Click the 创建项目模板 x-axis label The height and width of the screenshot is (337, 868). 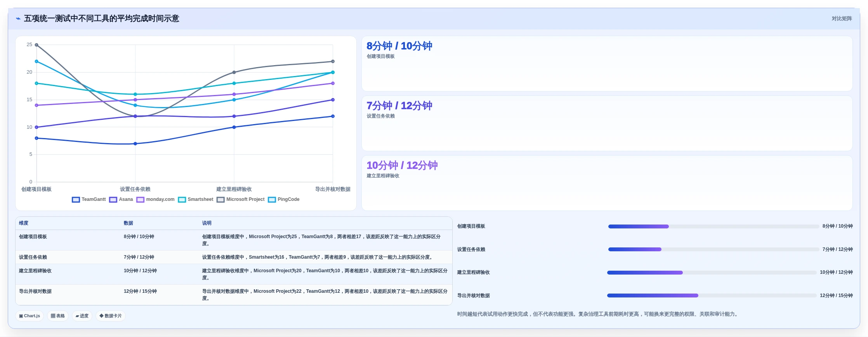point(36,189)
